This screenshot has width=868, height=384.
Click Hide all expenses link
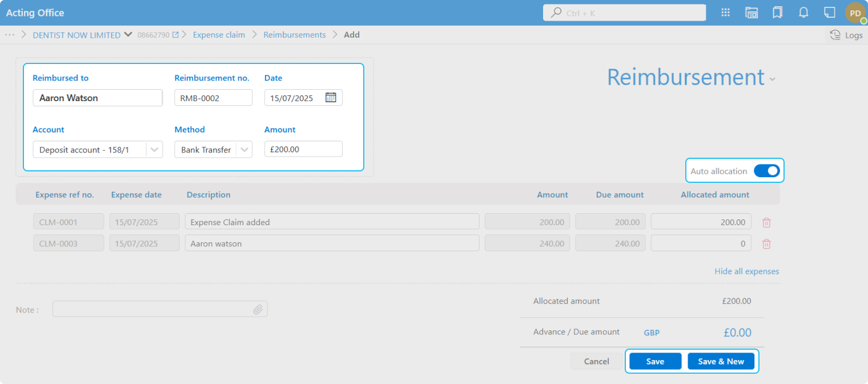(x=746, y=271)
